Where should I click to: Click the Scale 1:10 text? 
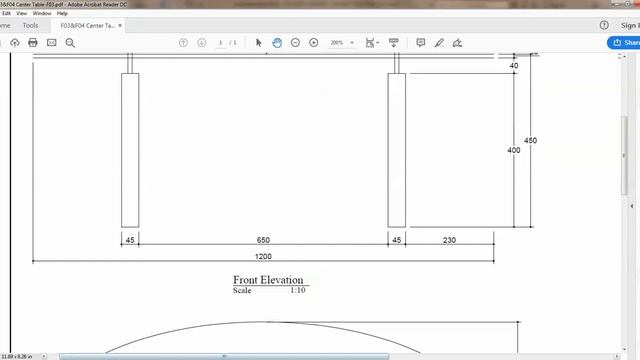(269, 290)
